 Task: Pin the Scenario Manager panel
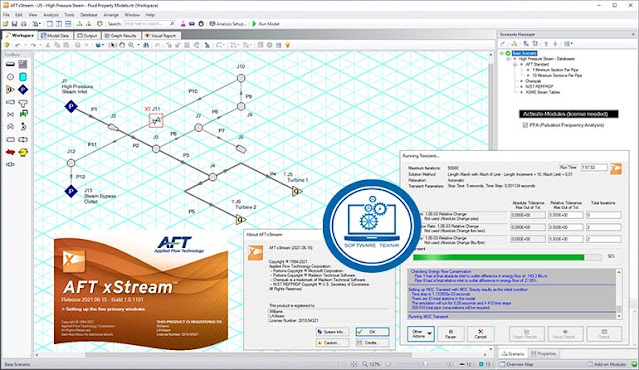(x=632, y=35)
